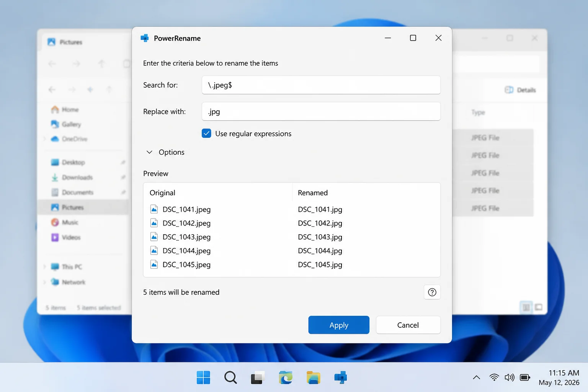Screen dimensions: 588x392
Task: Click original name DSC_1043.jpeg
Action: tap(186, 237)
